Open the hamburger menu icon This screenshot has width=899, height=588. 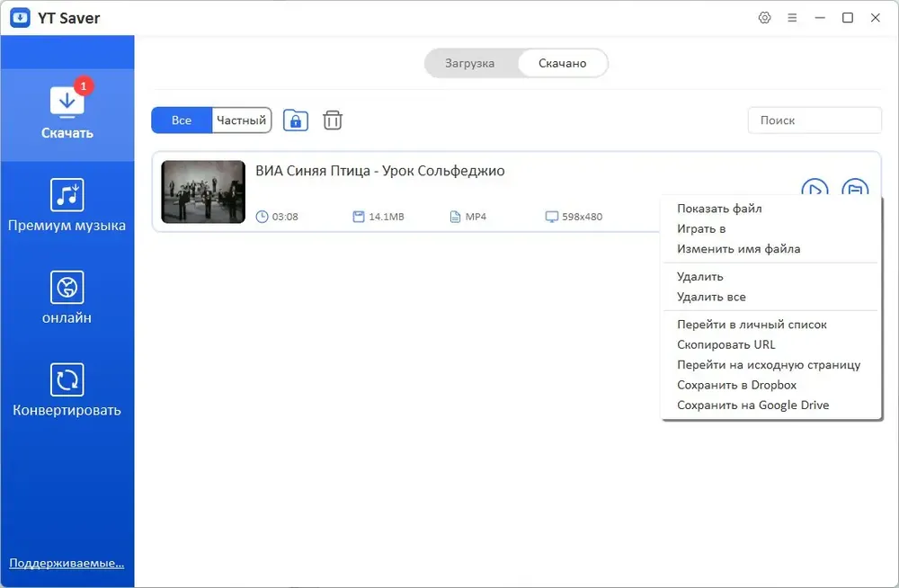click(x=792, y=18)
